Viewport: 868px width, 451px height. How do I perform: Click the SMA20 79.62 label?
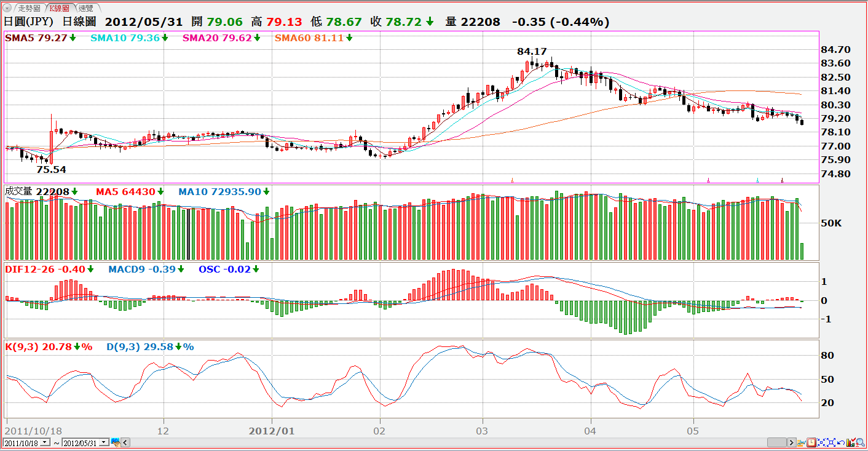[218, 38]
